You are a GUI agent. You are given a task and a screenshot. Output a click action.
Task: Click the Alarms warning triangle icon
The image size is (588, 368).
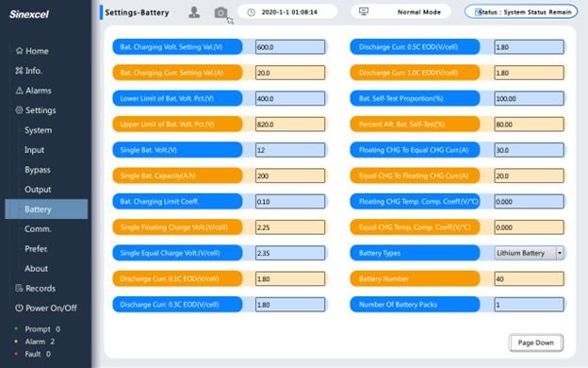20,91
